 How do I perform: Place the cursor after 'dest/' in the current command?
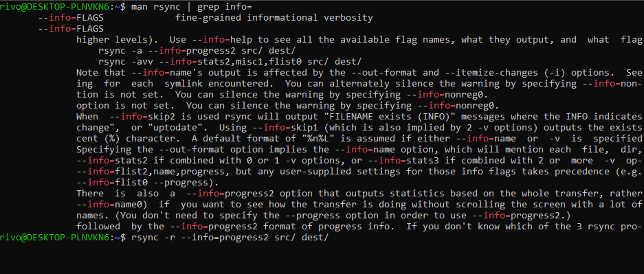[330, 238]
